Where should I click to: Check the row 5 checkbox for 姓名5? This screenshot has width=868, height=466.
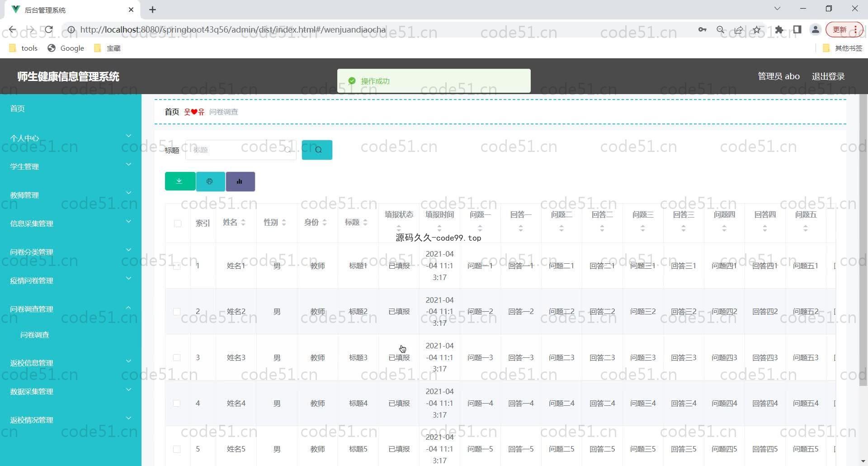pos(177,449)
